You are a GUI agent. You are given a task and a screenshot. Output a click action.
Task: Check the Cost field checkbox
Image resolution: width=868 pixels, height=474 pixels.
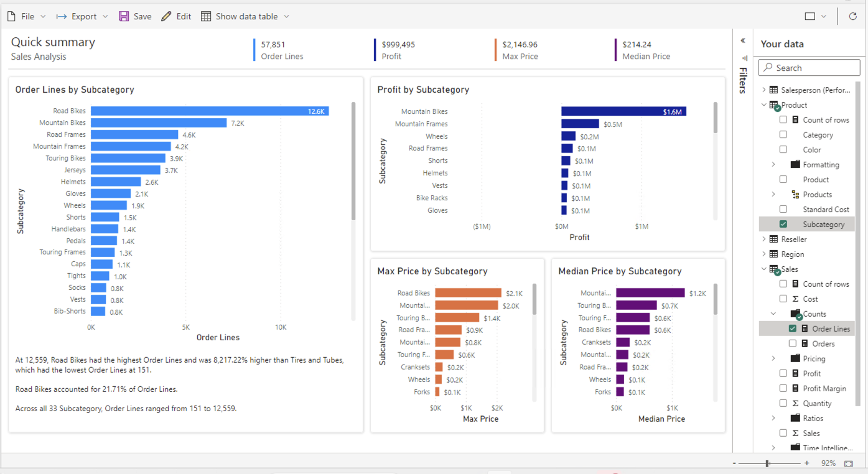[783, 299]
